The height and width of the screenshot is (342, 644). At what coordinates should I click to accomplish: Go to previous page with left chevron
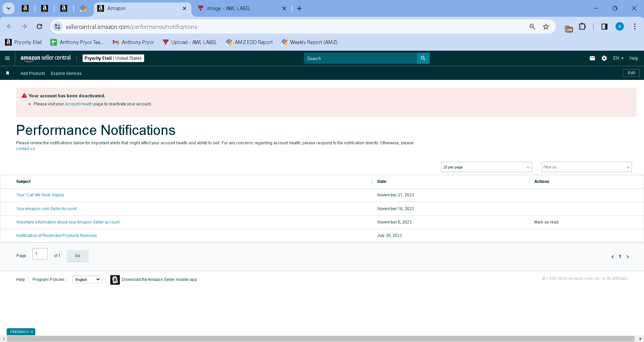612,257
